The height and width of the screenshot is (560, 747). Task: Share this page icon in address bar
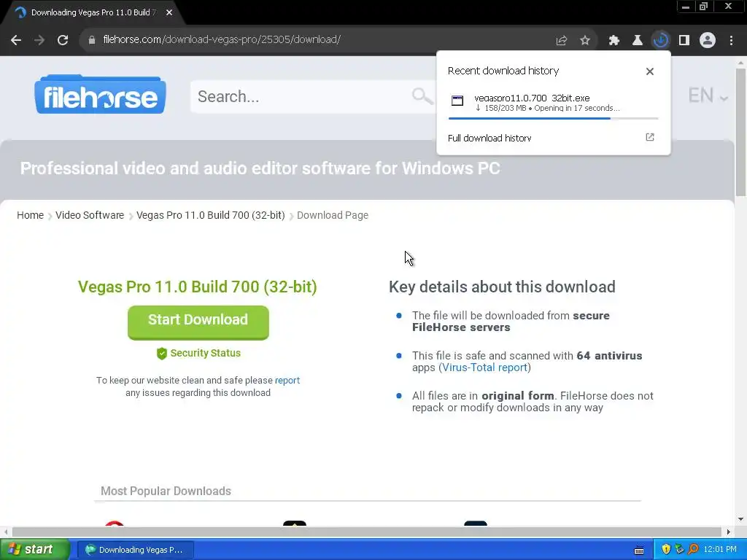(562, 40)
